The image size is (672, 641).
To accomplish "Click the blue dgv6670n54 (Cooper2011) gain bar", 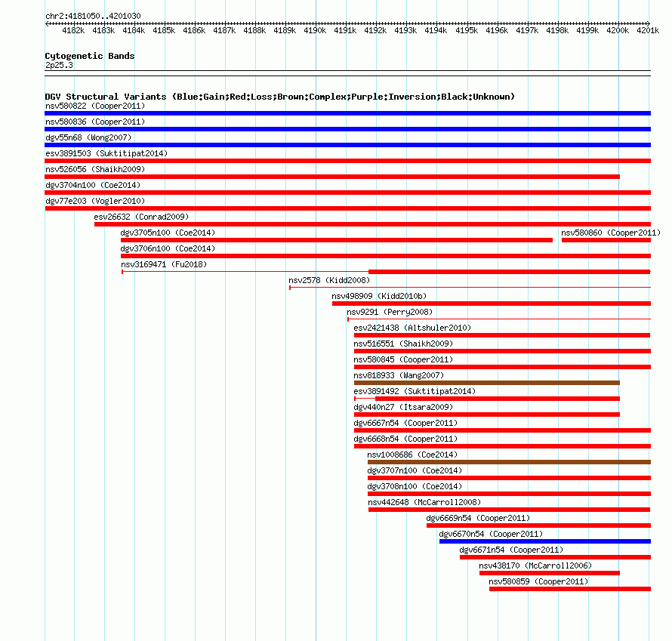I will click(x=545, y=541).
